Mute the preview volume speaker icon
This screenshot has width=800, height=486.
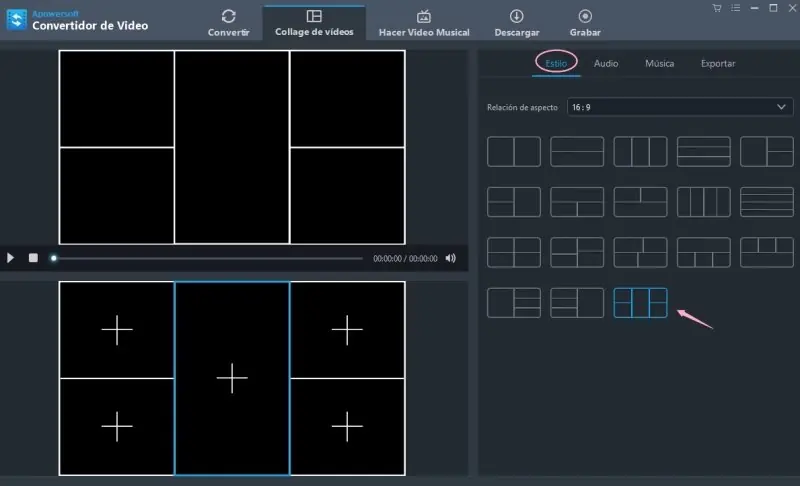click(x=450, y=258)
